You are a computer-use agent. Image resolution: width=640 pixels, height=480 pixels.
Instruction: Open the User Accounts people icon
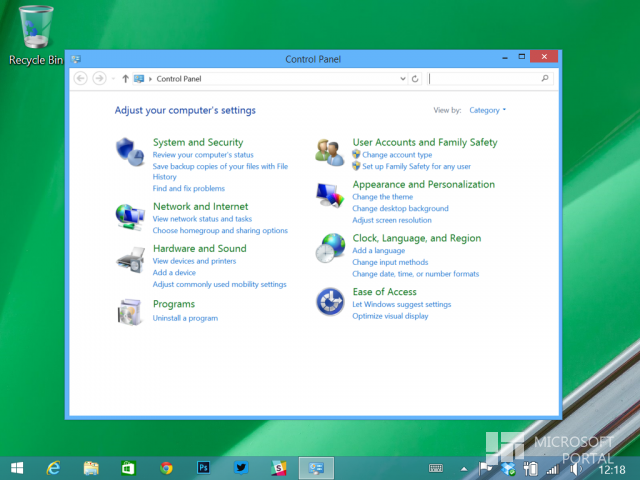point(329,153)
